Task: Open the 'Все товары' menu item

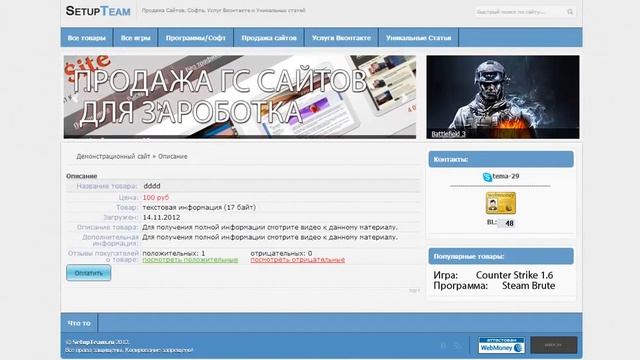Action: [x=87, y=38]
